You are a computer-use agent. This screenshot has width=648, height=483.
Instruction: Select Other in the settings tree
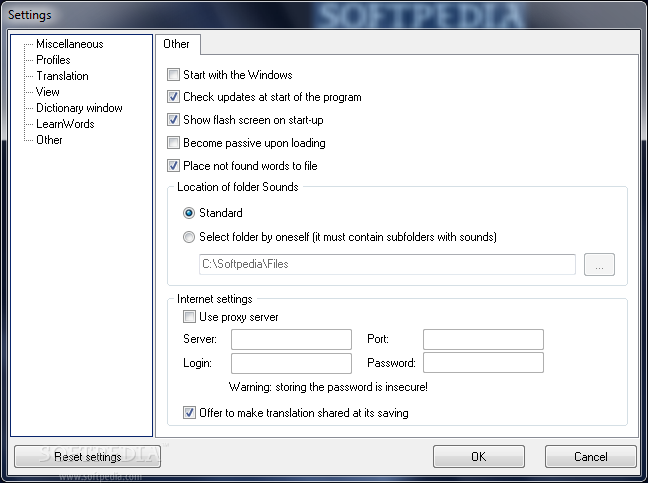49,140
